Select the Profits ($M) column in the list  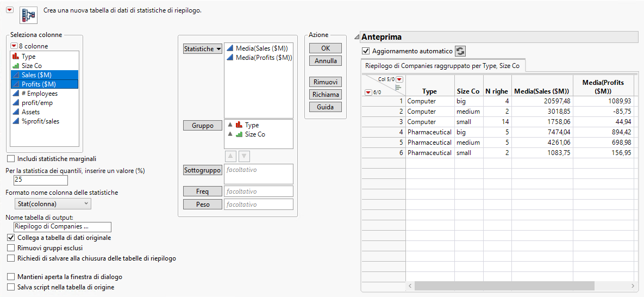pos(45,84)
